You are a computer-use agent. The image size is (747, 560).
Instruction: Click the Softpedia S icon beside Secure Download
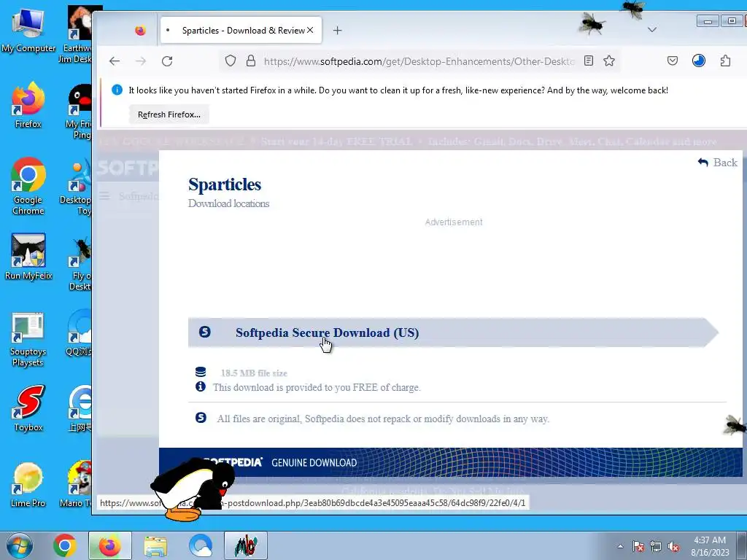pos(205,332)
